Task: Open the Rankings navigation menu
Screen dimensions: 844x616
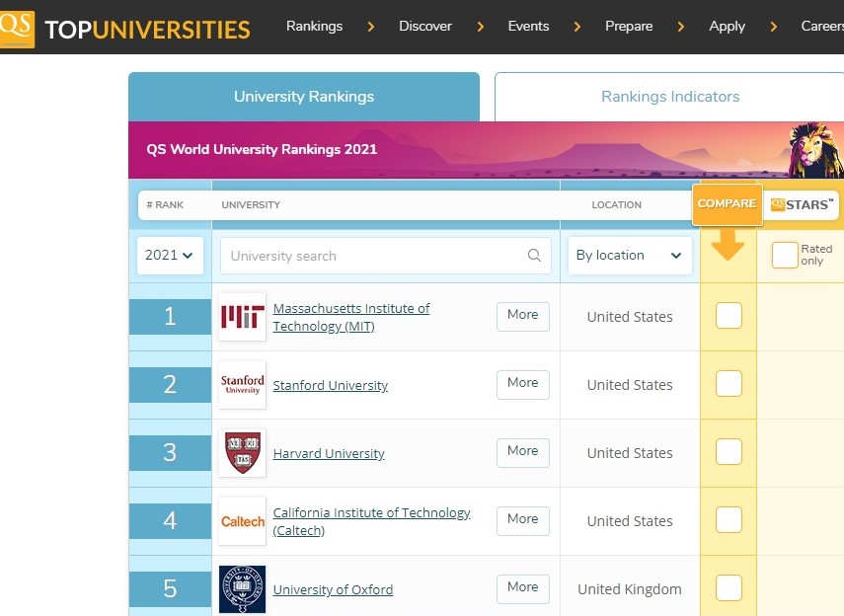Action: pyautogui.click(x=314, y=27)
